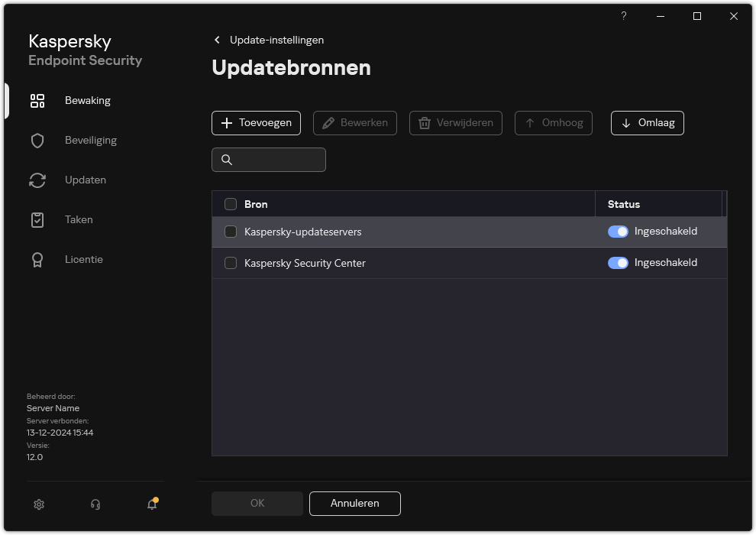Open support via the headset icon
The image size is (756, 535).
(x=95, y=504)
